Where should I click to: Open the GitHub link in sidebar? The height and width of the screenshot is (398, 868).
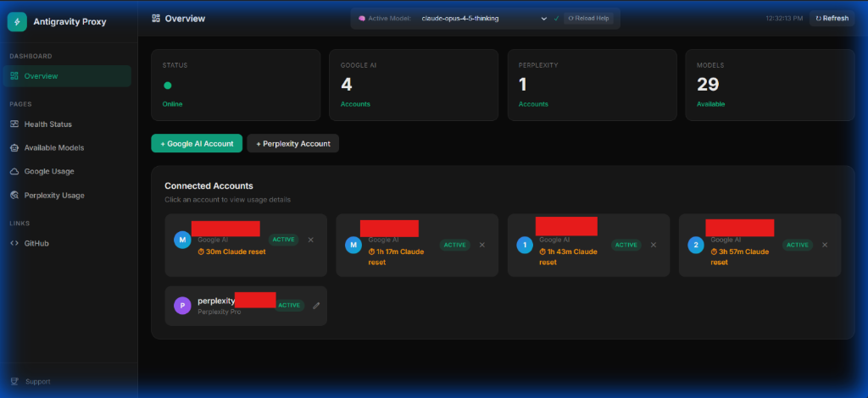67,243
